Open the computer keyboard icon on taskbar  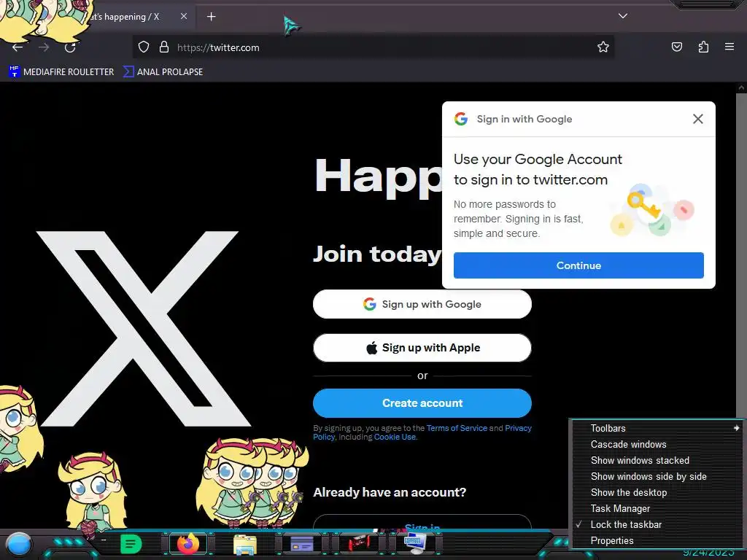coord(414,544)
